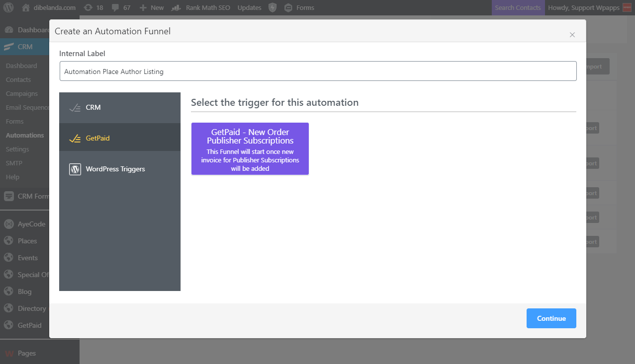Select the WordPress Triggers category tab
The height and width of the screenshot is (364, 635).
tap(120, 169)
